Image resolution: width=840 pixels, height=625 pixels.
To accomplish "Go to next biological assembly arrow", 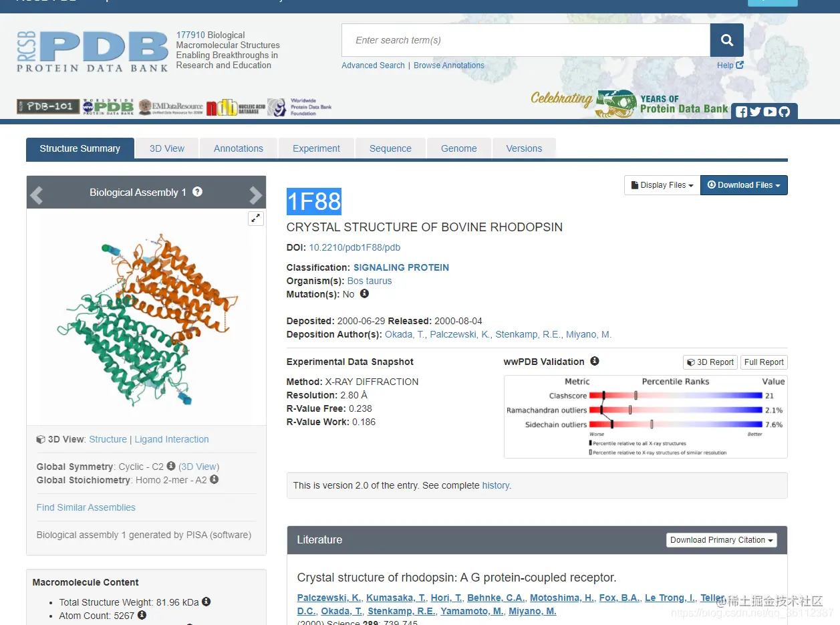I will tap(255, 195).
